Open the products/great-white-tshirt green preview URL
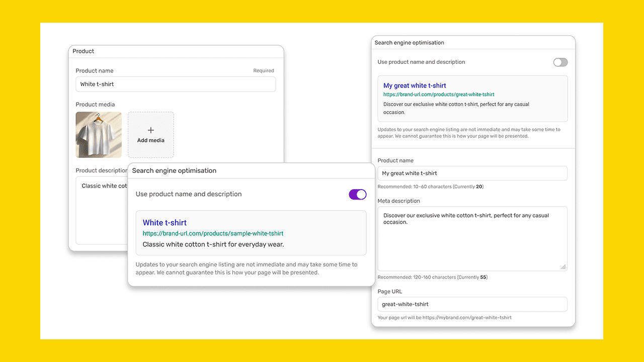The height and width of the screenshot is (362, 644). click(x=439, y=95)
